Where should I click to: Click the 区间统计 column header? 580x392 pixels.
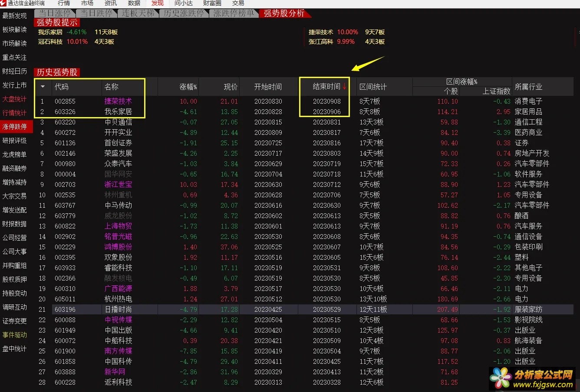click(x=373, y=87)
